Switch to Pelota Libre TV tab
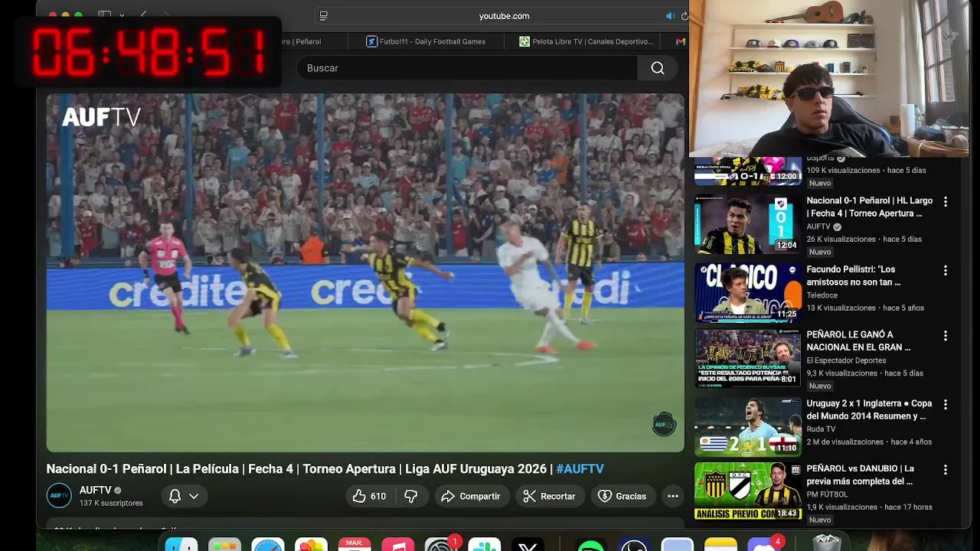The height and width of the screenshot is (551, 980). point(586,41)
